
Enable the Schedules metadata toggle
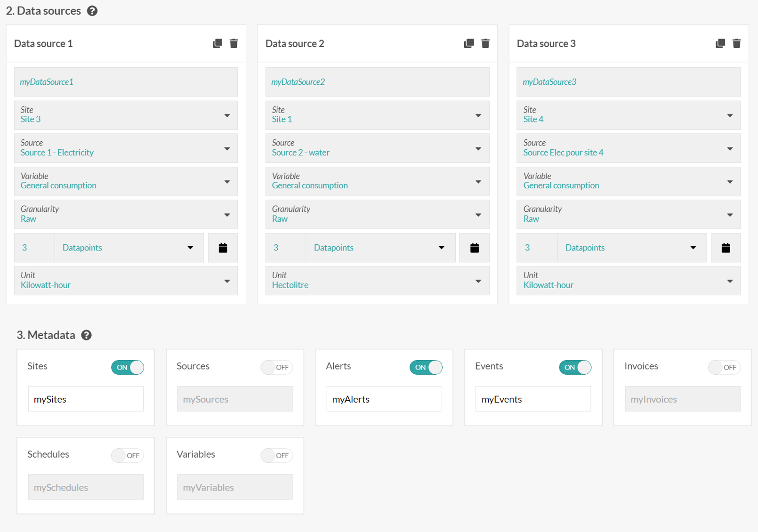click(127, 455)
